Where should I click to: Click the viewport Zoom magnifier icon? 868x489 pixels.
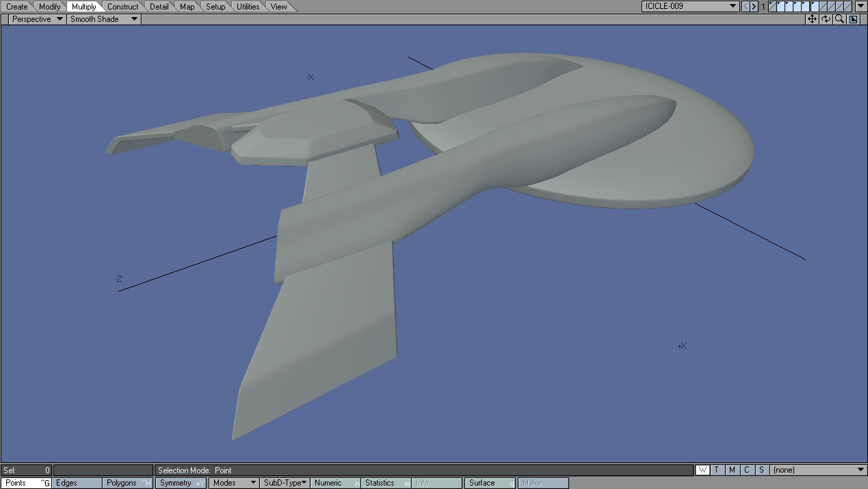pyautogui.click(x=839, y=19)
